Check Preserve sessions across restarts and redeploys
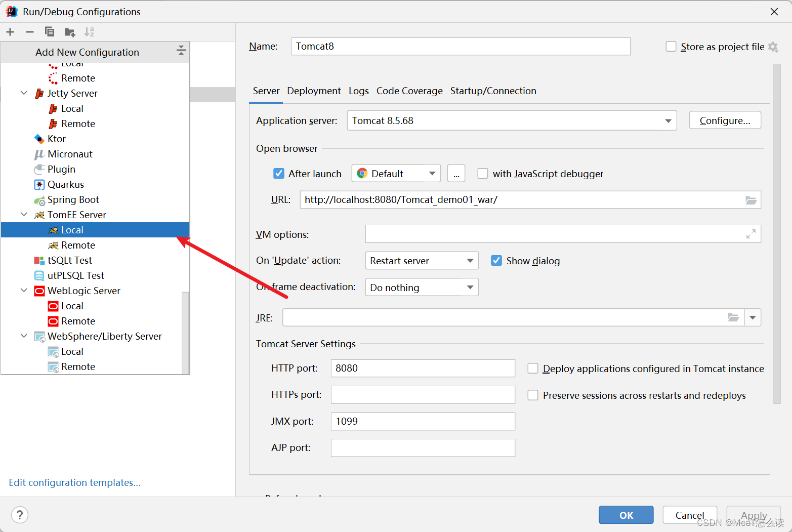This screenshot has height=532, width=792. click(x=533, y=395)
